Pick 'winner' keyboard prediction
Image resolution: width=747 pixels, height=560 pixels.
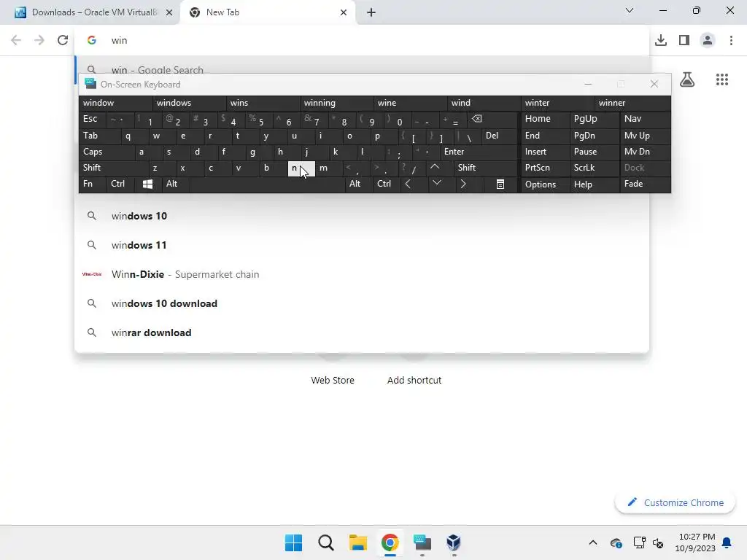pos(632,103)
